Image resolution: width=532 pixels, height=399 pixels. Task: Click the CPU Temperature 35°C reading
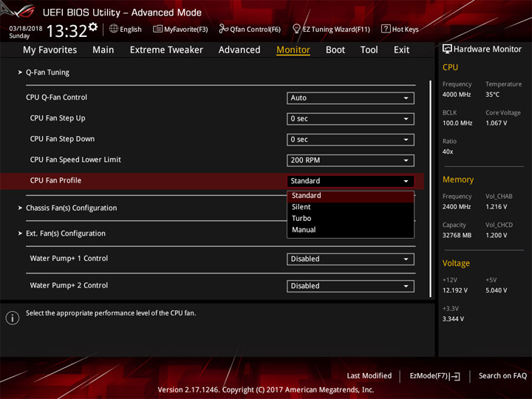(492, 95)
